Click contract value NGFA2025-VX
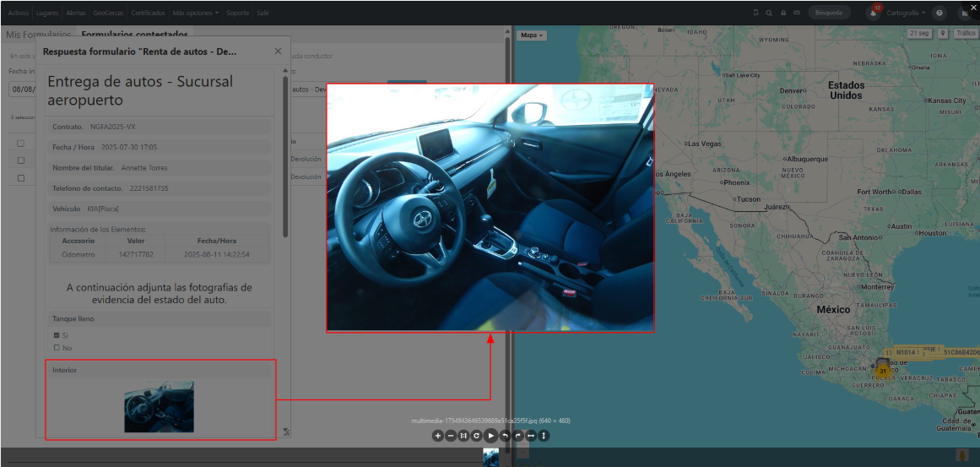980x467 pixels. [x=112, y=127]
